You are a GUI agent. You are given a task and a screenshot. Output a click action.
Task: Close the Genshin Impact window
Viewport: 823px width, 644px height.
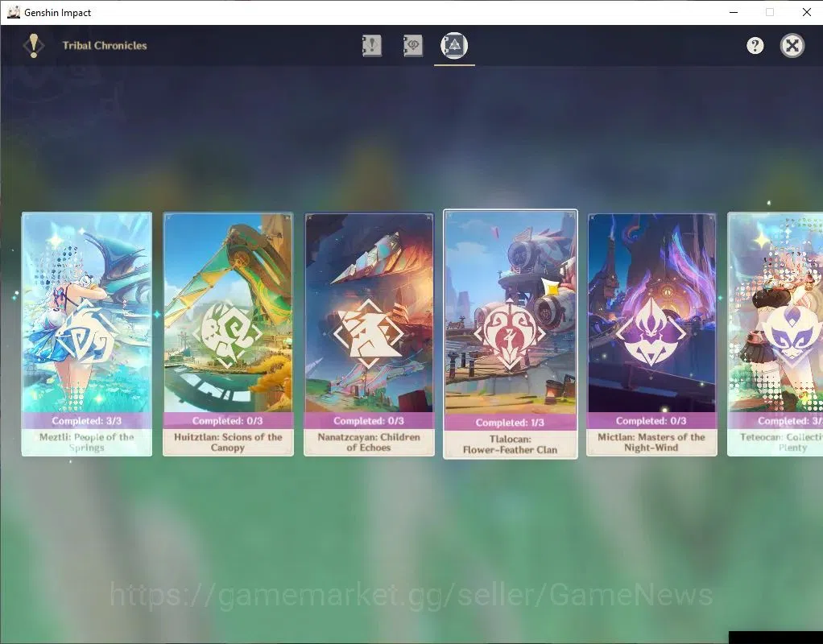(x=807, y=12)
